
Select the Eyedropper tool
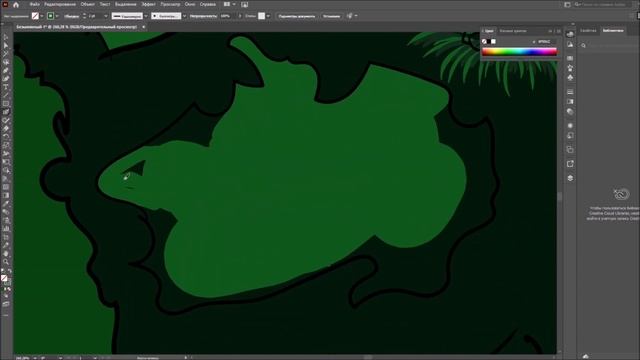[6, 204]
